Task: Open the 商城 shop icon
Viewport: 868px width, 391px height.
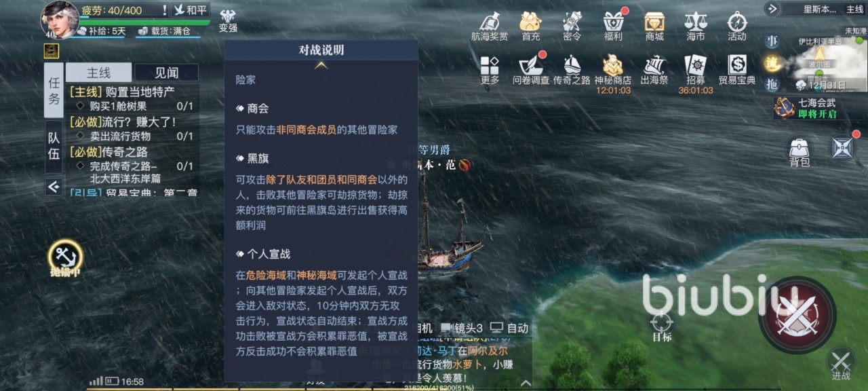Action: tap(654, 26)
